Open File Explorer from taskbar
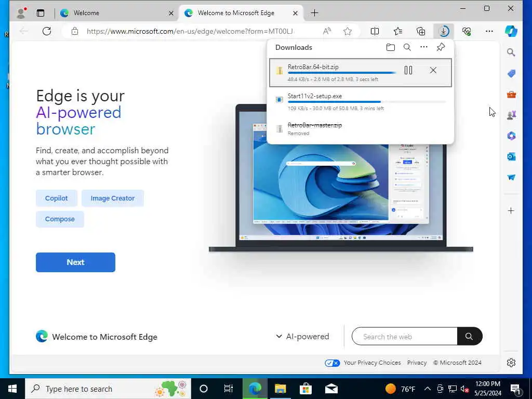Screen dimensions: 532x399 tap(280, 389)
